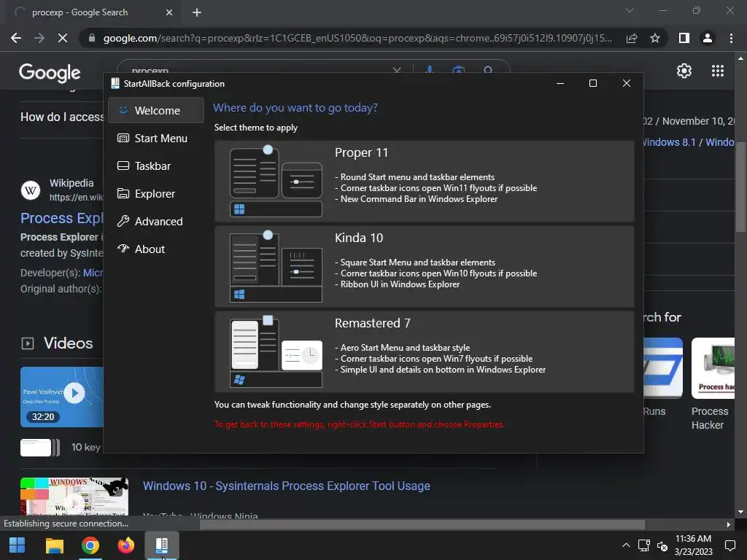Viewport: 747px width, 560px height.
Task: Select the Kinda 10 theme preview thumbnail
Action: click(x=276, y=267)
